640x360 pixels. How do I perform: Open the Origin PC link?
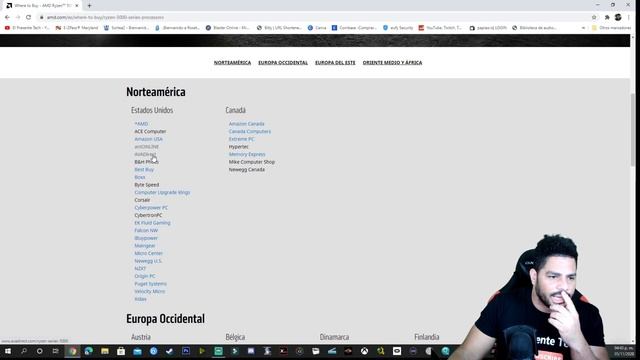coord(145,276)
